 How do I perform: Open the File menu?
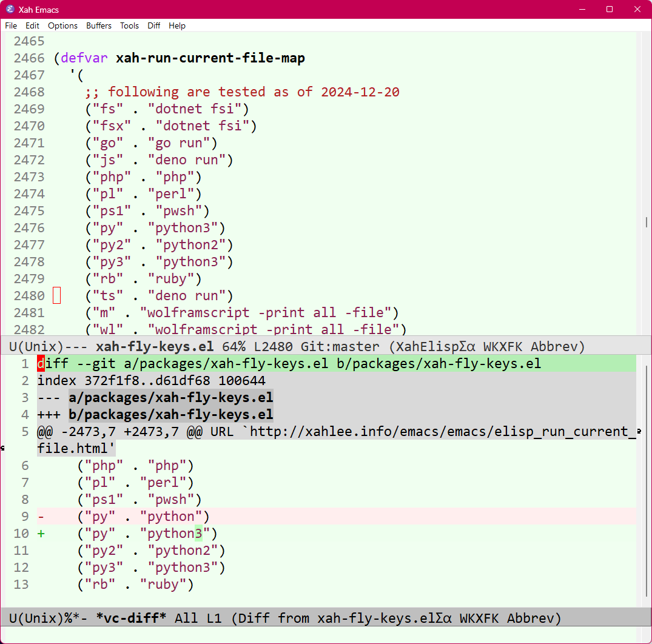click(x=11, y=26)
